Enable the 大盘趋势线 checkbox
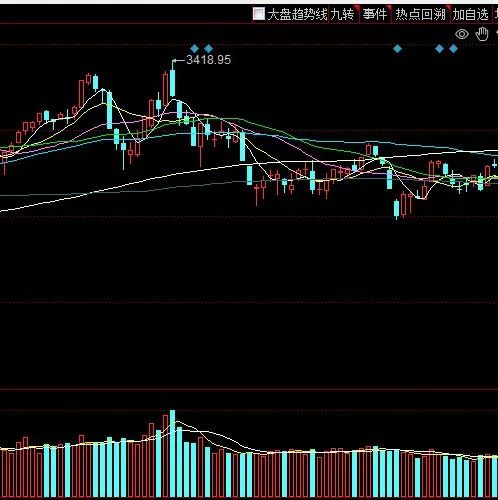Screen dimensions: 498x500 point(259,14)
